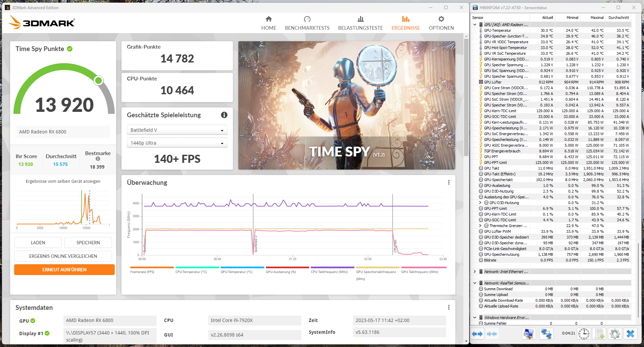The height and width of the screenshot is (347, 644).
Task: Click the 'TGP Energieverbrauch' sensor row label
Action: [502, 151]
